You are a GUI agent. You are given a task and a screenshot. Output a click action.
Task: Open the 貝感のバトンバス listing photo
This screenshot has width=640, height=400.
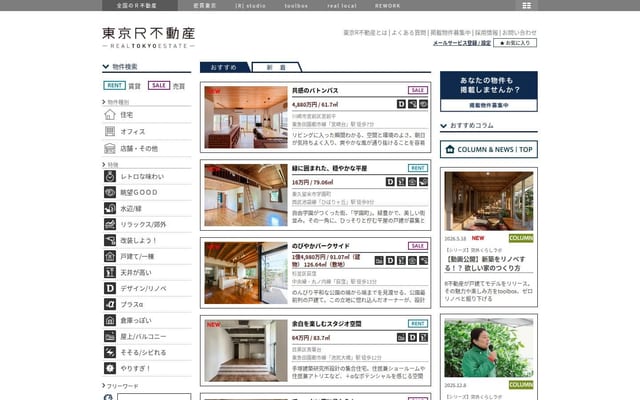point(246,117)
